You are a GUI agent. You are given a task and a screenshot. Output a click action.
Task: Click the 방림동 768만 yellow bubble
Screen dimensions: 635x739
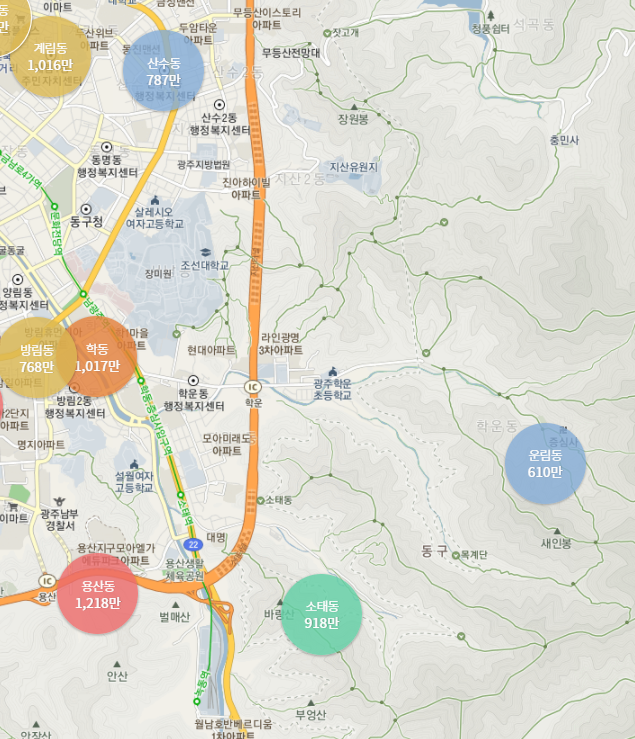(x=36, y=358)
